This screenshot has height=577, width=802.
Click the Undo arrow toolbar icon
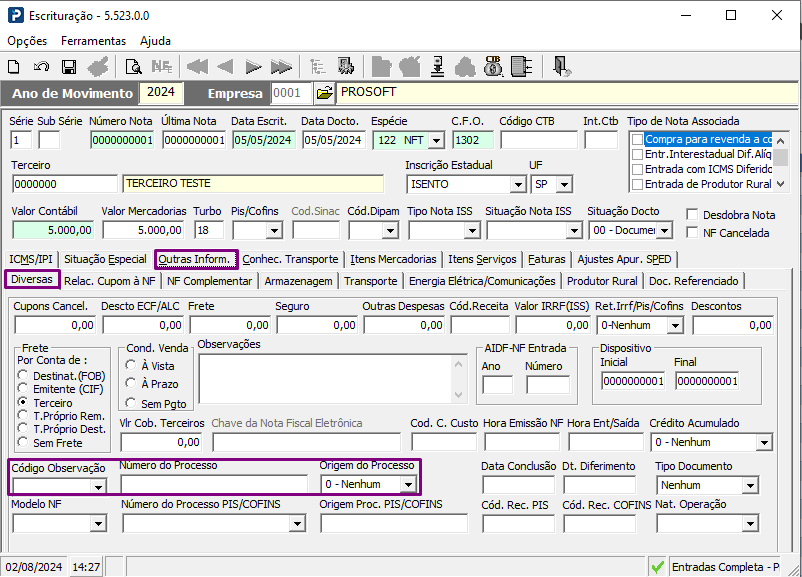coord(41,67)
